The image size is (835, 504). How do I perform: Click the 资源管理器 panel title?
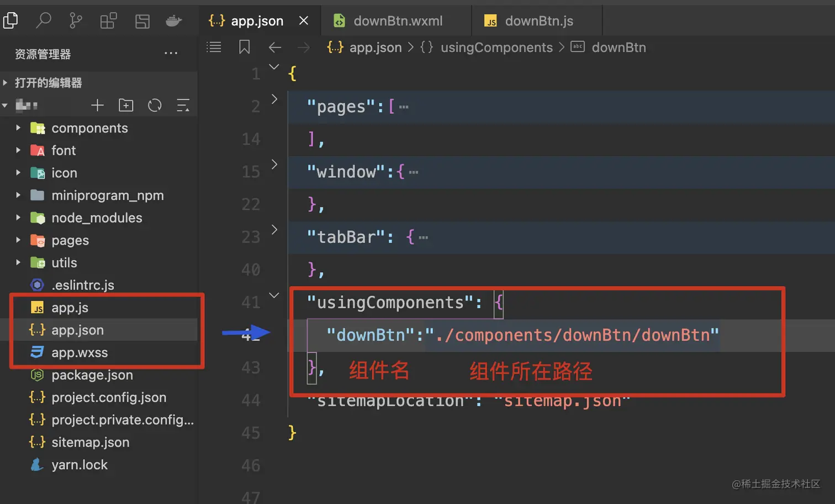(43, 54)
